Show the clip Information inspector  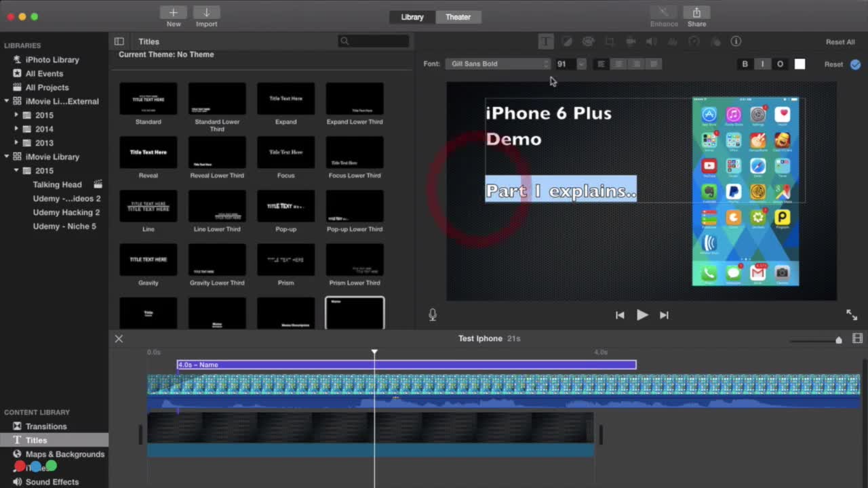[736, 41]
